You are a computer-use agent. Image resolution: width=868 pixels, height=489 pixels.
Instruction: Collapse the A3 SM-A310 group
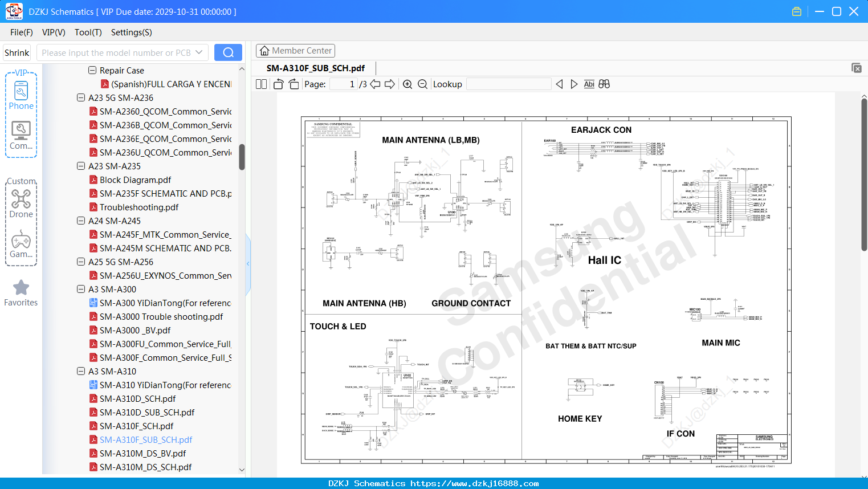pyautogui.click(x=81, y=371)
